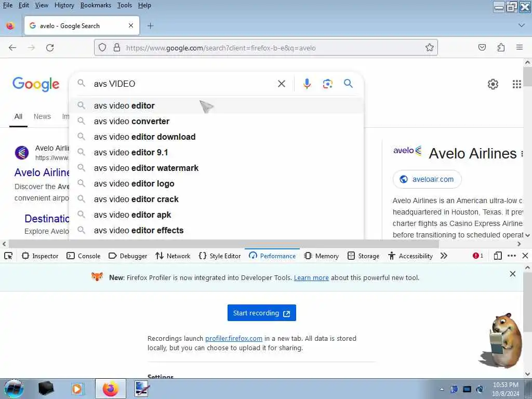Start voice search with the microphone icon
This screenshot has height=399, width=532.
[x=307, y=84]
